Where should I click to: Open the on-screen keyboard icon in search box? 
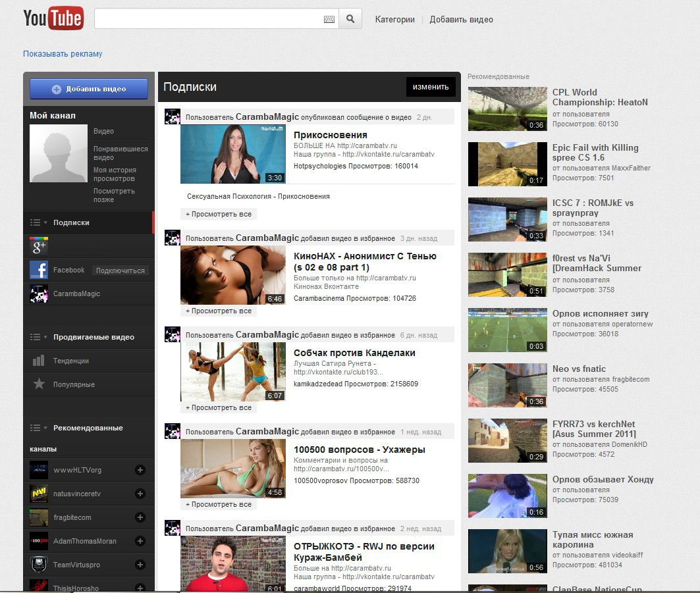coord(329,19)
